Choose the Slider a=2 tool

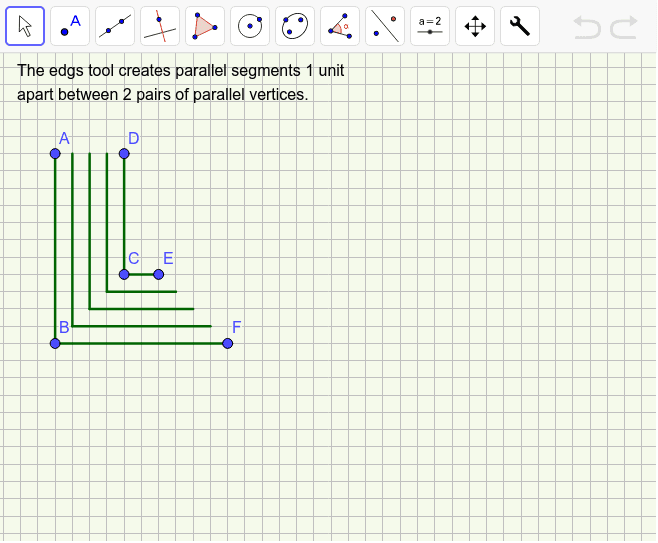click(430, 26)
